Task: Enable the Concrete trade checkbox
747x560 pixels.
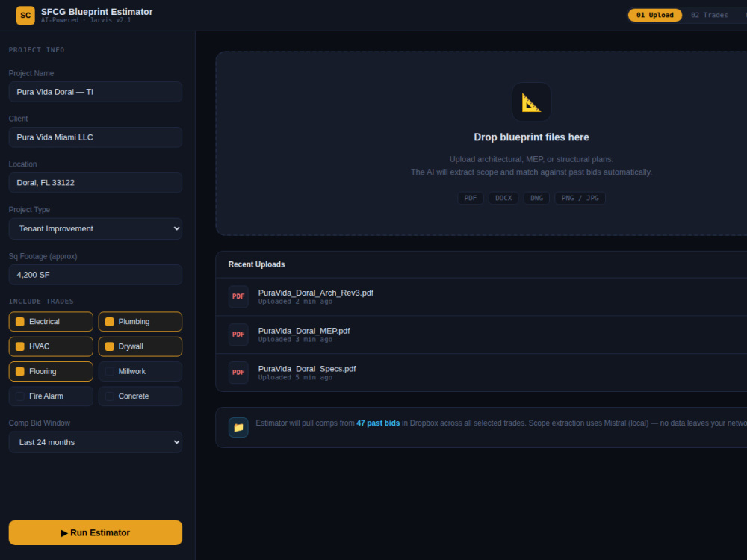Action: 110,396
